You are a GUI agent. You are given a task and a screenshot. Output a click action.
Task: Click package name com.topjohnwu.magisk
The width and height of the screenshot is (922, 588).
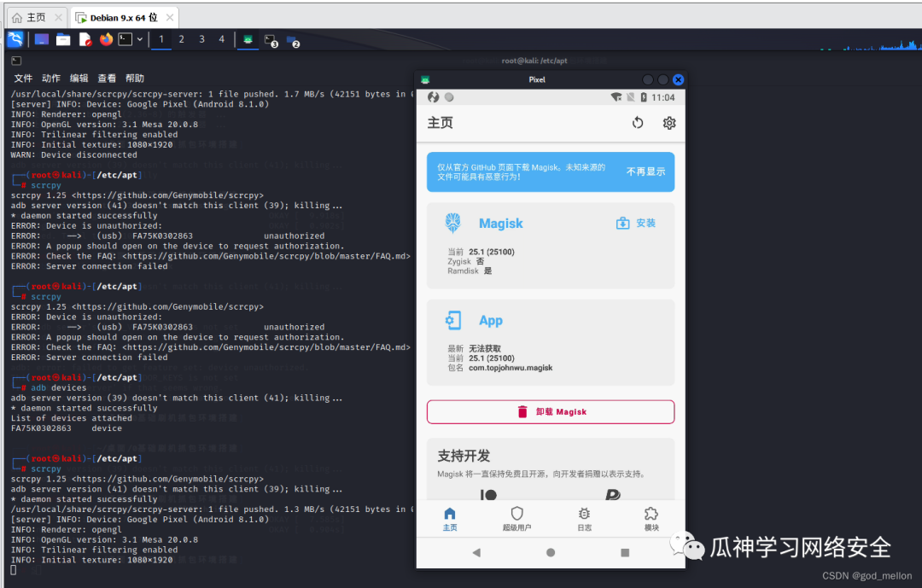(x=511, y=368)
